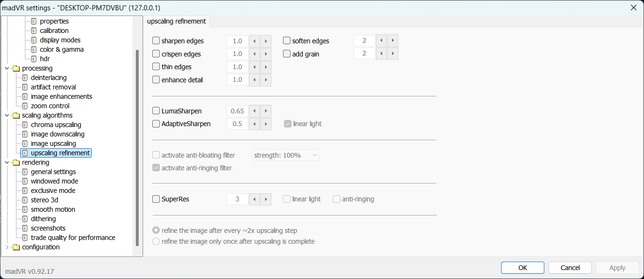The width and height of the screenshot is (644, 279).
Task: Click the smooth motion page icon
Action: click(25, 209)
